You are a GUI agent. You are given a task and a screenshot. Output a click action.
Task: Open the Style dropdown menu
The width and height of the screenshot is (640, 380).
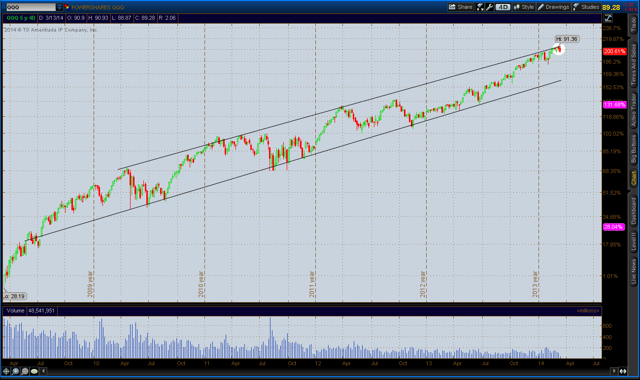click(x=524, y=7)
